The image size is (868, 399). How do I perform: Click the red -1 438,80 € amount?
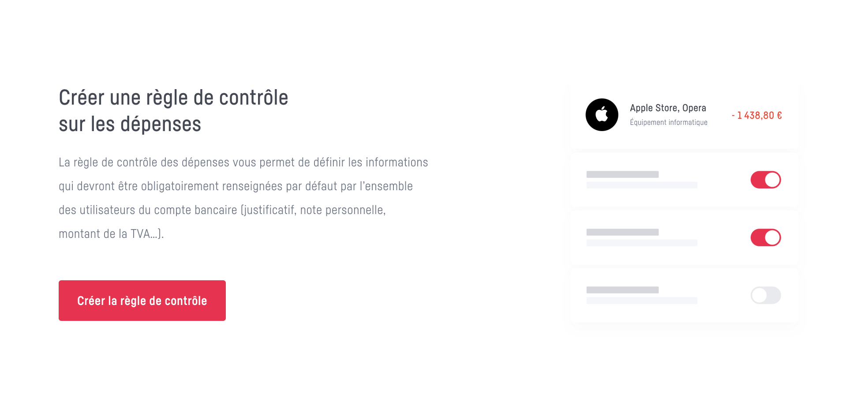click(757, 115)
